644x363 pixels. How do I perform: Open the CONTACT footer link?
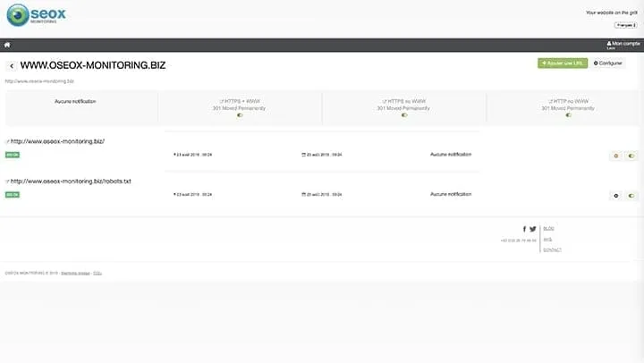click(552, 249)
